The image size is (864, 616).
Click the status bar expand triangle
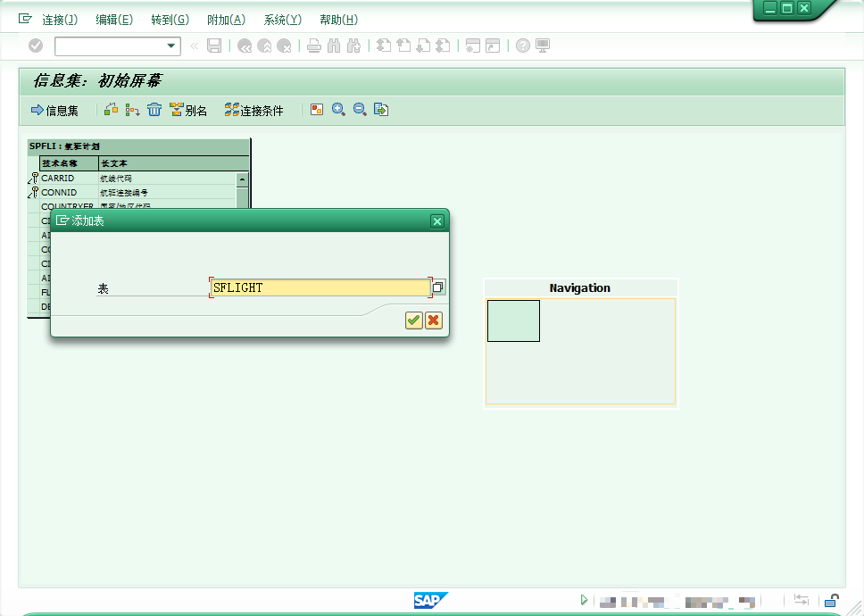tap(584, 599)
